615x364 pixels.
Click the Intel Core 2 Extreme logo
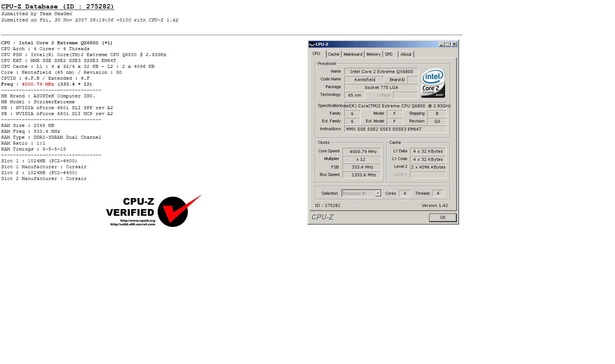[x=433, y=83]
